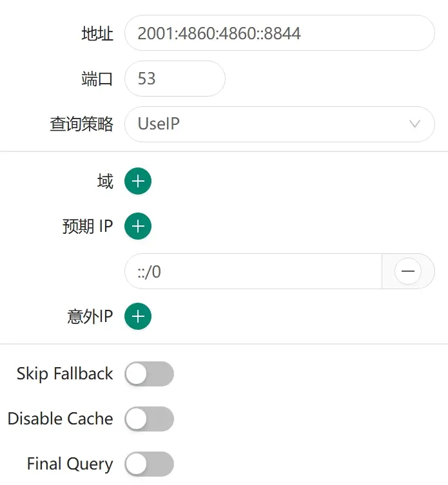Viewport: 448px width, 485px height.
Task: Enable the Disable Cache switch
Action: (x=150, y=419)
